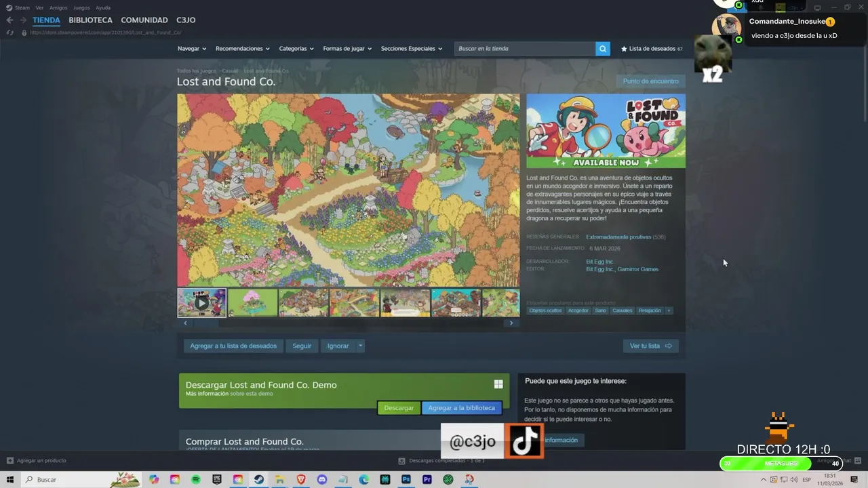Switch to the BIBLIOTECA tab
The image size is (868, 488).
click(x=90, y=20)
